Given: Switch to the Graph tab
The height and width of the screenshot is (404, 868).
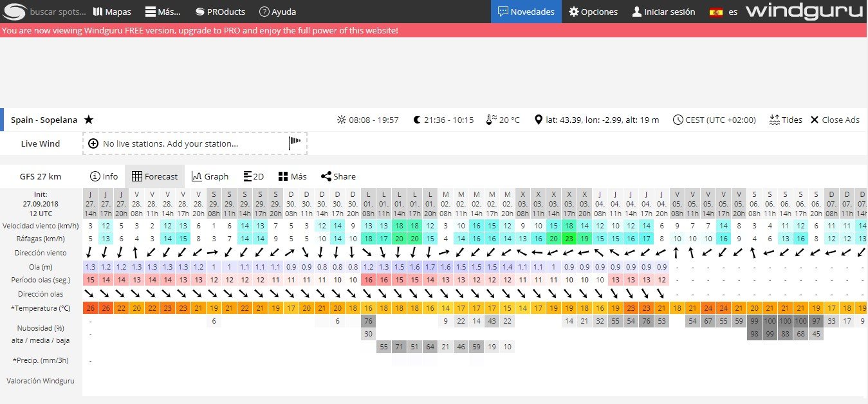Looking at the screenshot, I should click(210, 176).
